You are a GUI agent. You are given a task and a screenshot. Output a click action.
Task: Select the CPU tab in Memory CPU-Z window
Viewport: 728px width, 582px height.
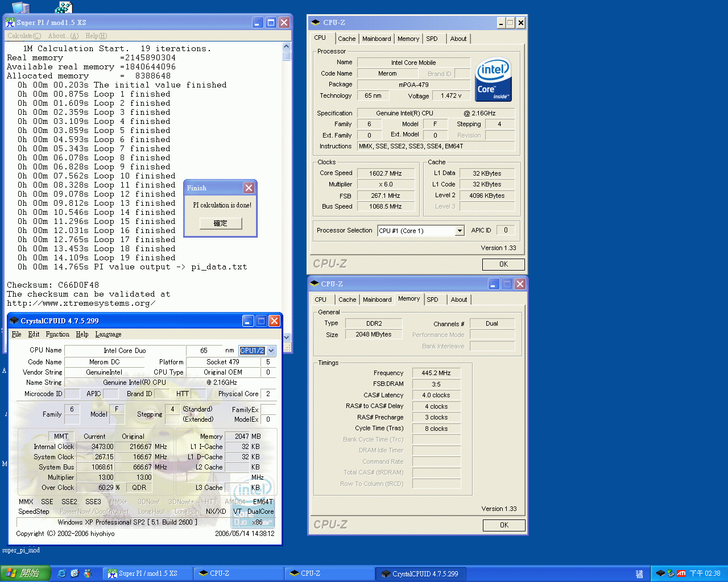[x=321, y=300]
